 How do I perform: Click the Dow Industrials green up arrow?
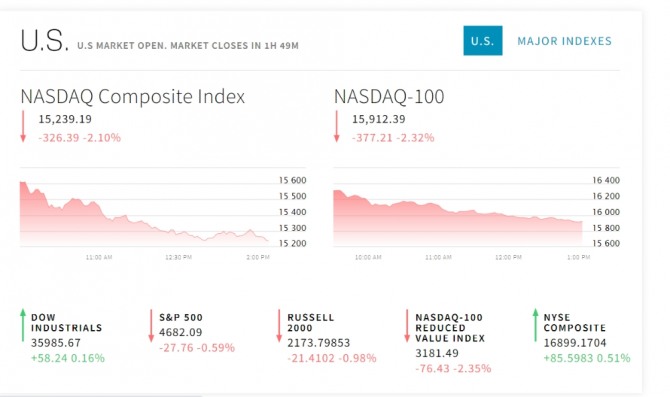pyautogui.click(x=23, y=325)
